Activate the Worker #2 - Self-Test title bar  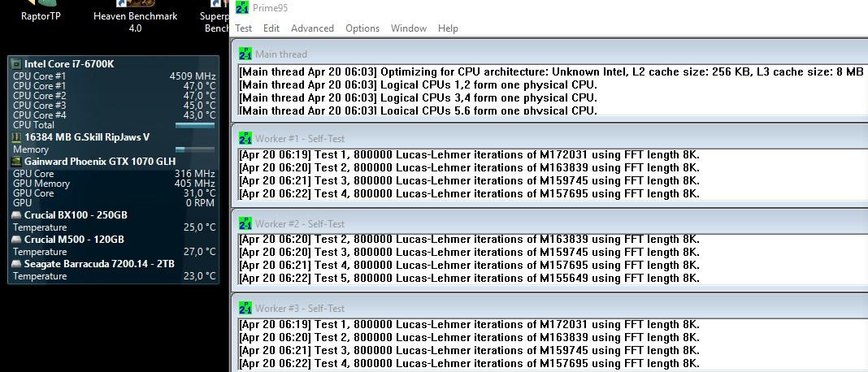[549, 223]
